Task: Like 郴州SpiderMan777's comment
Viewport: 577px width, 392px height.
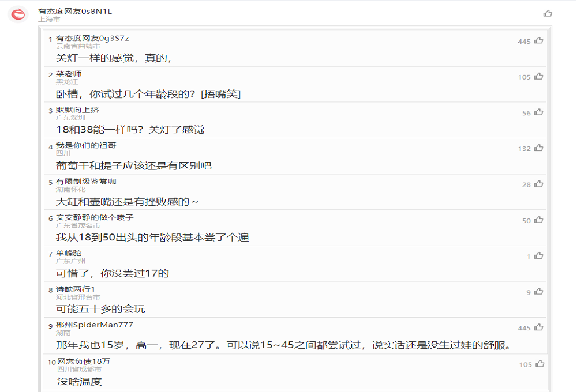Action: tap(538, 327)
